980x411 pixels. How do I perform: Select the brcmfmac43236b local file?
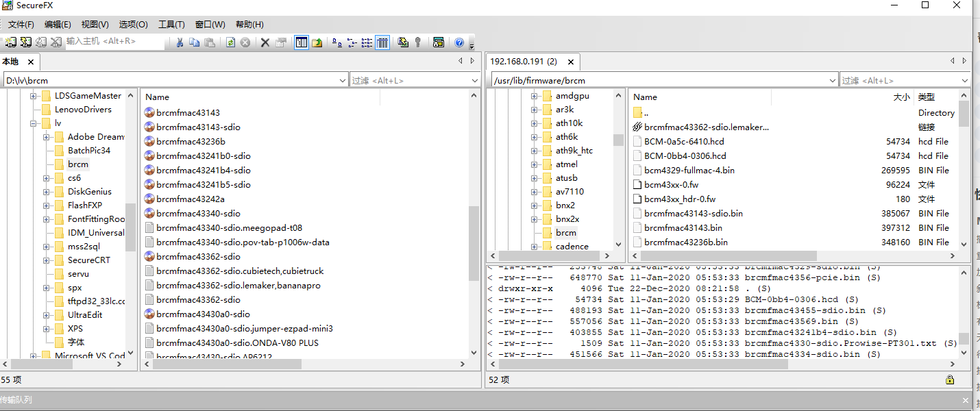pos(191,141)
